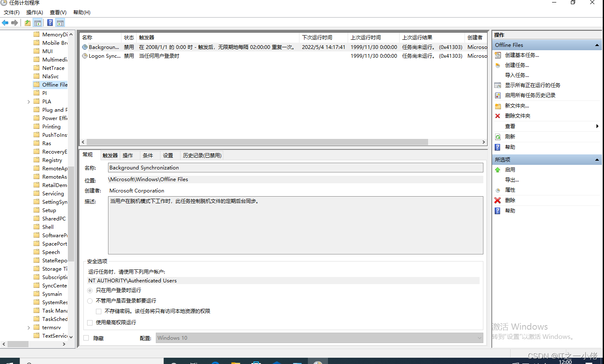Toggle 'Run with highest privileges' (使用最高权限运行) checkbox
This screenshot has width=604, height=364.
[x=90, y=323]
